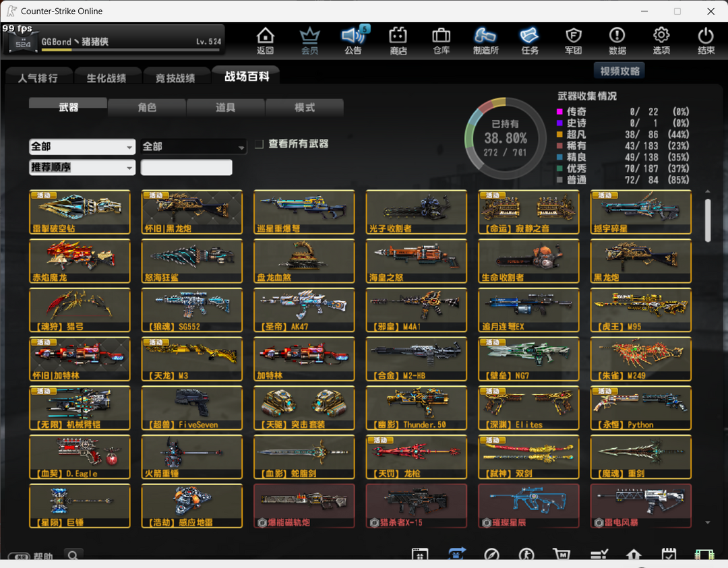Open the 巡星重爆弩 weapon card
This screenshot has height=568, width=728.
304,212
